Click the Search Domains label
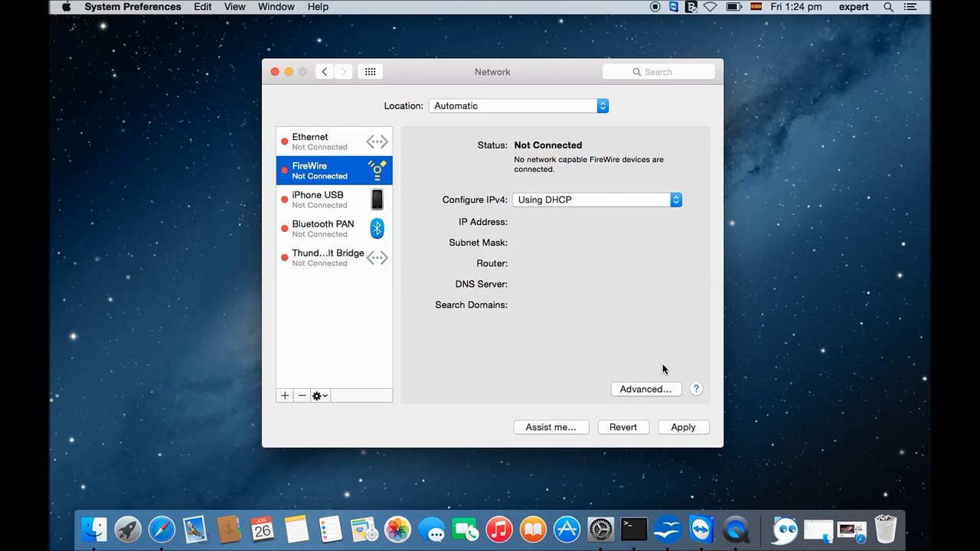 (x=472, y=305)
